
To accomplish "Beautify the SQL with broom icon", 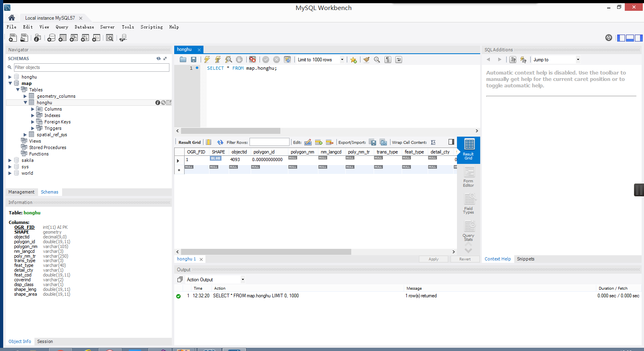I will pos(366,59).
